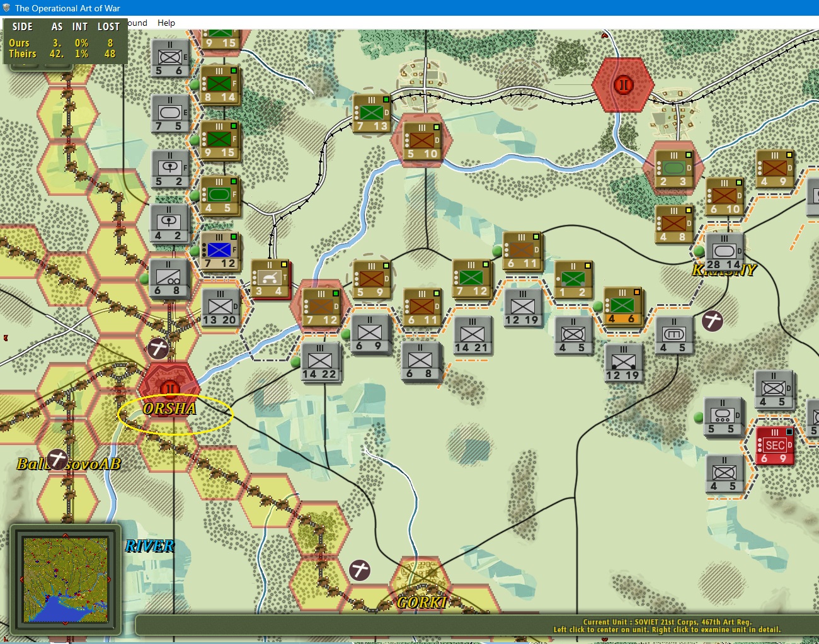Select the Soviet unit rated 1 2
Screen dimensions: 819x644
tap(573, 280)
